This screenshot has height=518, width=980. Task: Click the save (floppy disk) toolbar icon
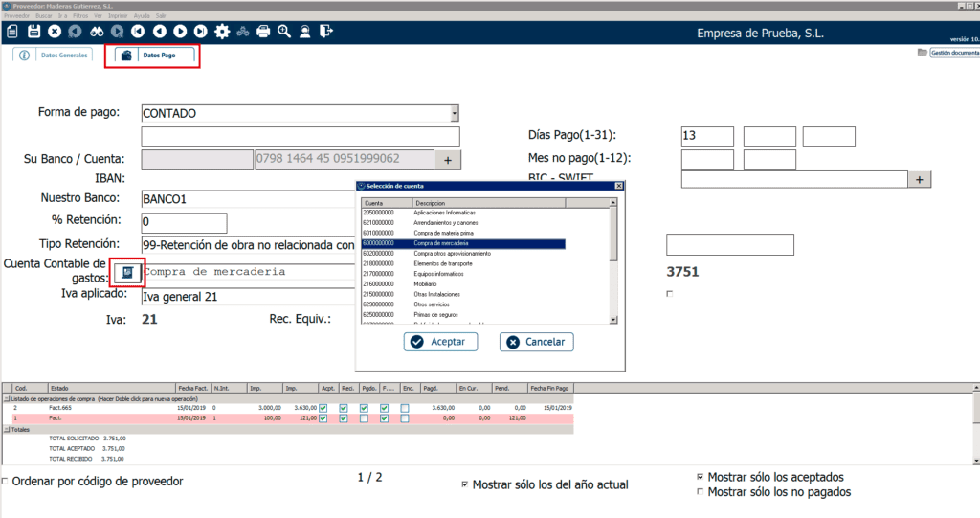33,32
